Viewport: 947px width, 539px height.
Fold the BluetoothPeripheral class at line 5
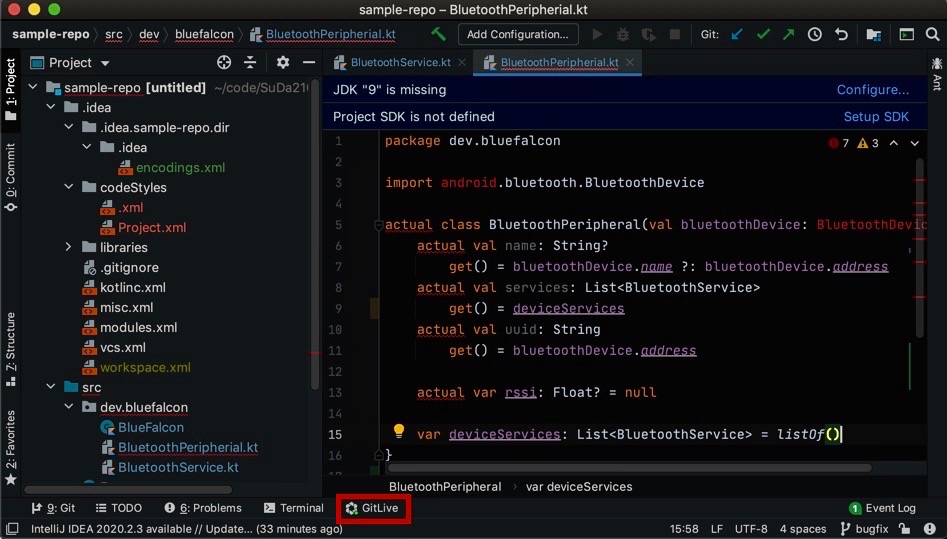(x=379, y=225)
